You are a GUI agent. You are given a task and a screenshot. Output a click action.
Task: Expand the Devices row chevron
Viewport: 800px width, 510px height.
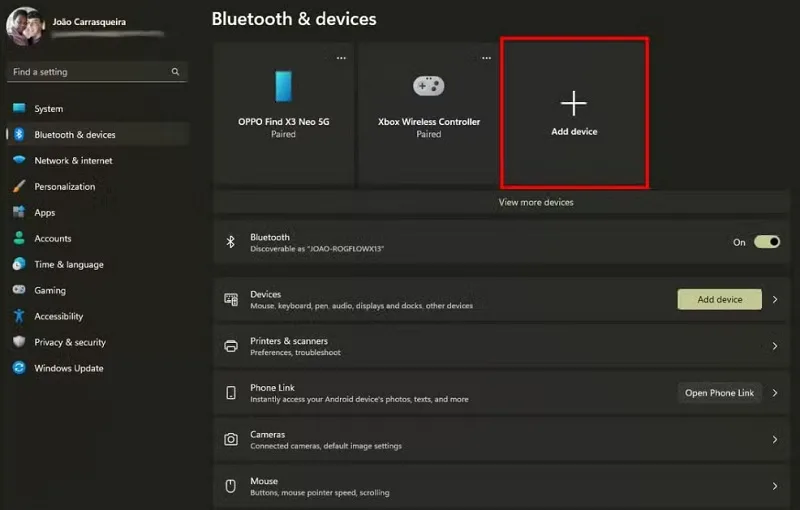click(x=775, y=299)
